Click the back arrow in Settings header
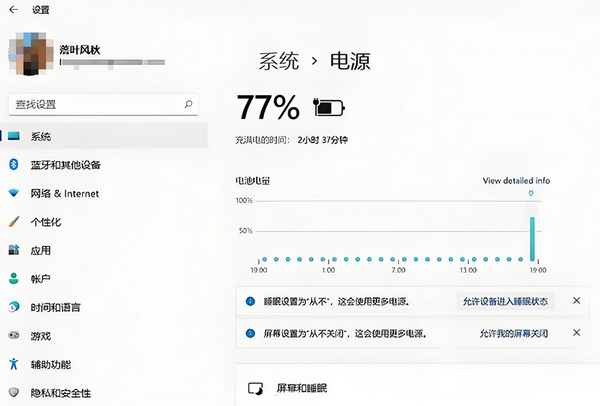 click(x=12, y=10)
